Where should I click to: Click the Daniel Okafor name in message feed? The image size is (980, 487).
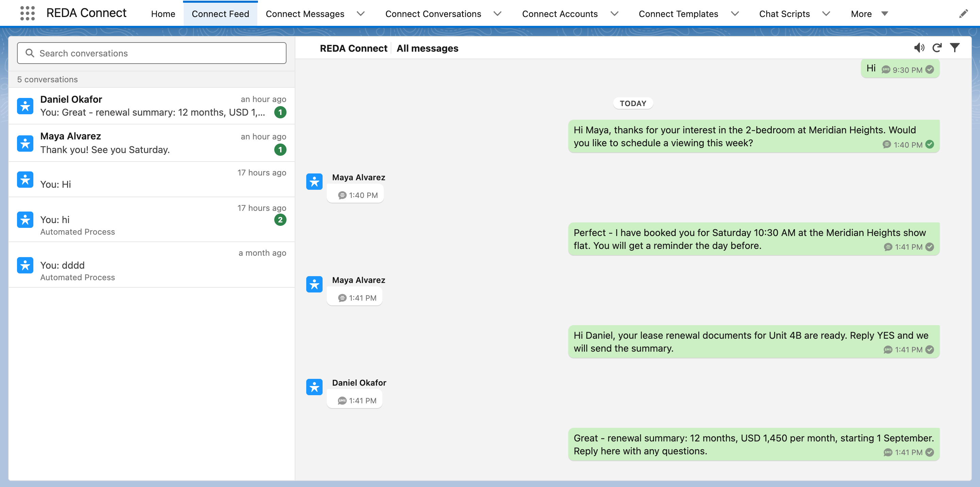(359, 383)
